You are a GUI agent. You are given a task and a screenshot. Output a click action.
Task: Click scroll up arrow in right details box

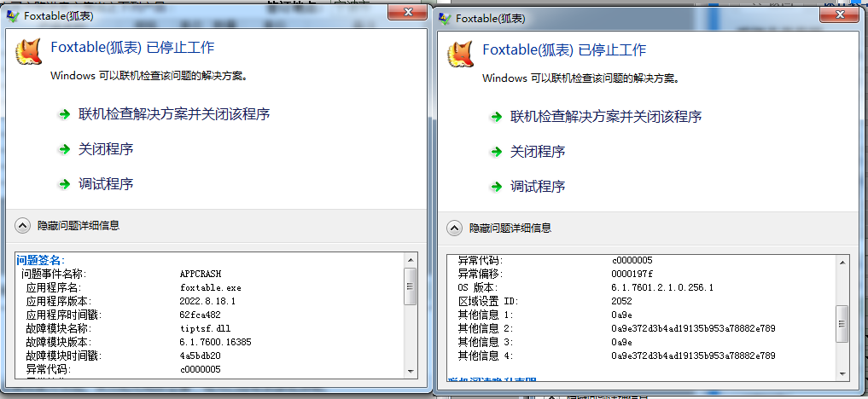coord(842,262)
